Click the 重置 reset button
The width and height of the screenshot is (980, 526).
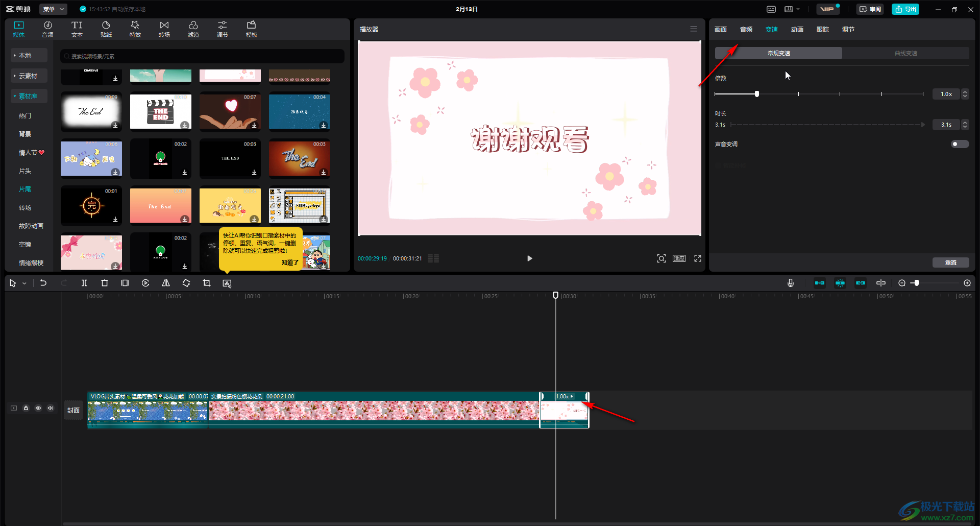[951, 262]
